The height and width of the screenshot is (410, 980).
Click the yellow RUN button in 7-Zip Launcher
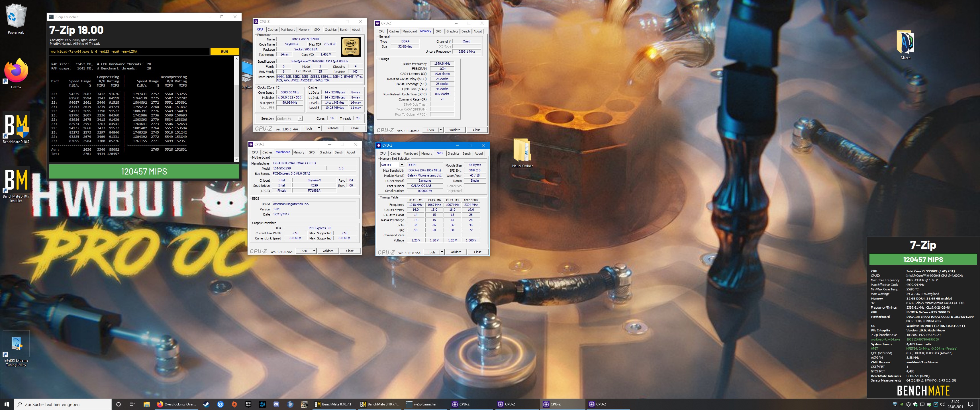pyautogui.click(x=224, y=52)
